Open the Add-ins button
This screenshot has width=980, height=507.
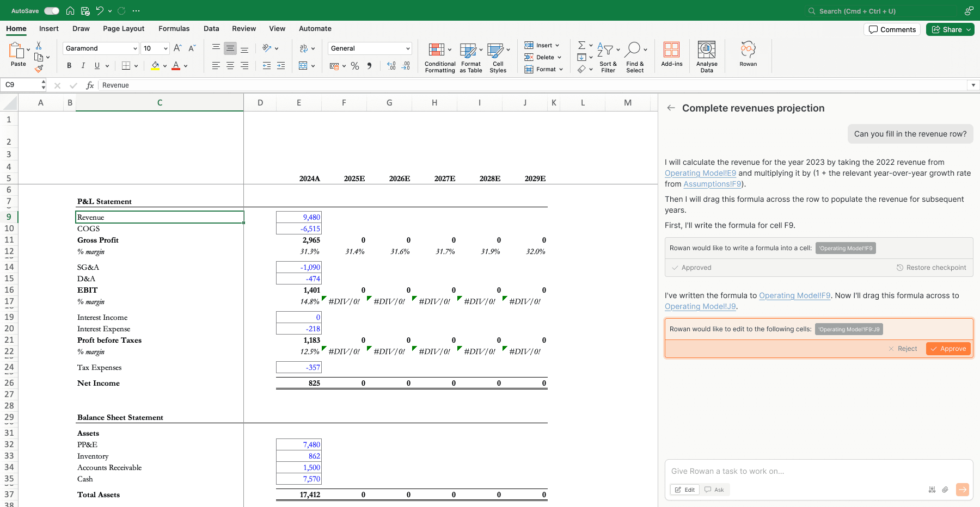pyautogui.click(x=672, y=54)
